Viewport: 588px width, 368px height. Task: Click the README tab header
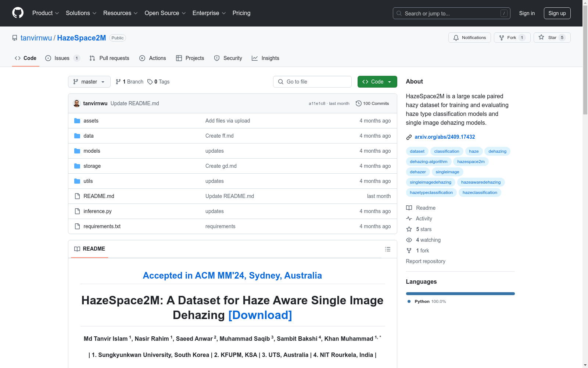(90, 249)
